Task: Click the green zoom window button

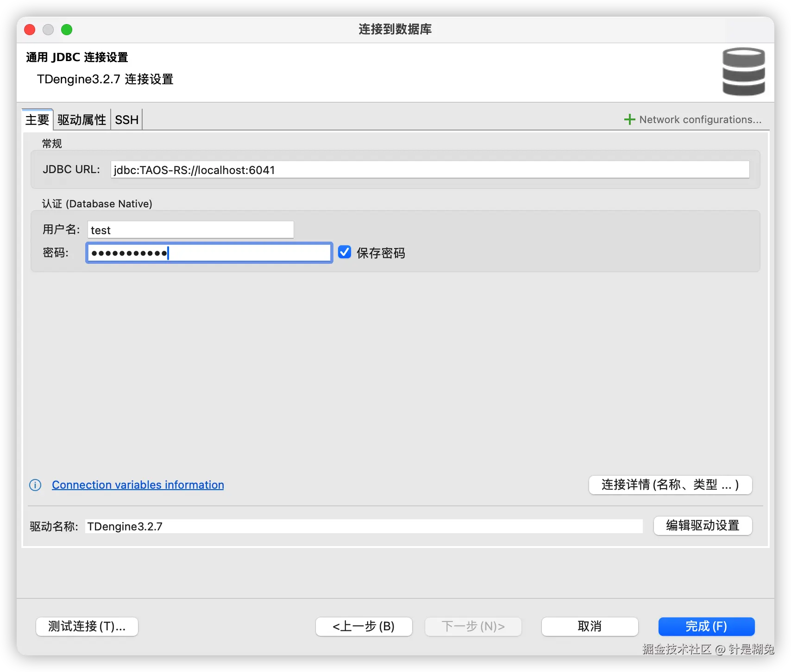Action: [67, 30]
